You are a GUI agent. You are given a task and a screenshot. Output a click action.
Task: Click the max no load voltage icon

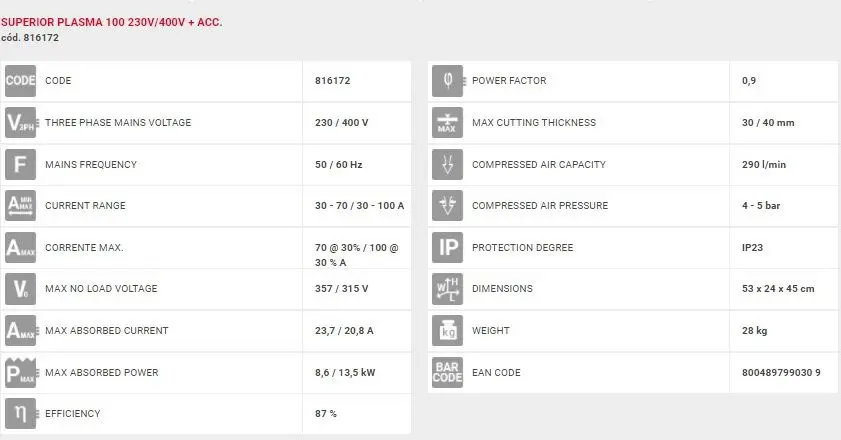point(21,289)
